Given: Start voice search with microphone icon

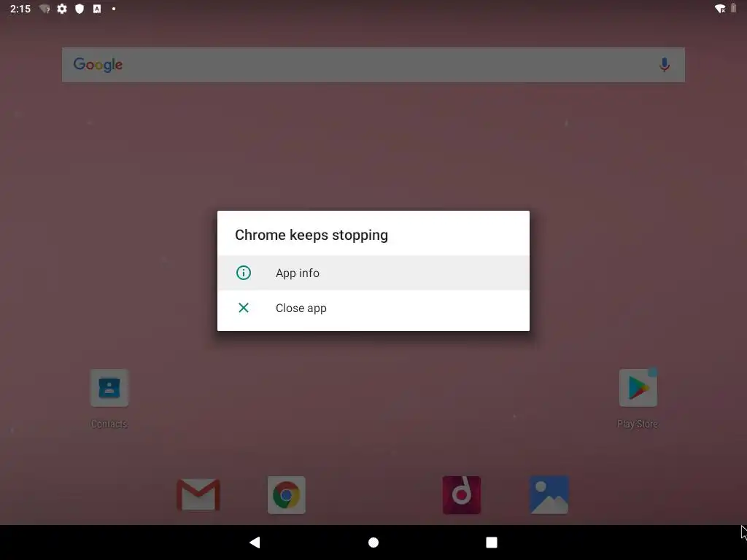Looking at the screenshot, I should (665, 65).
